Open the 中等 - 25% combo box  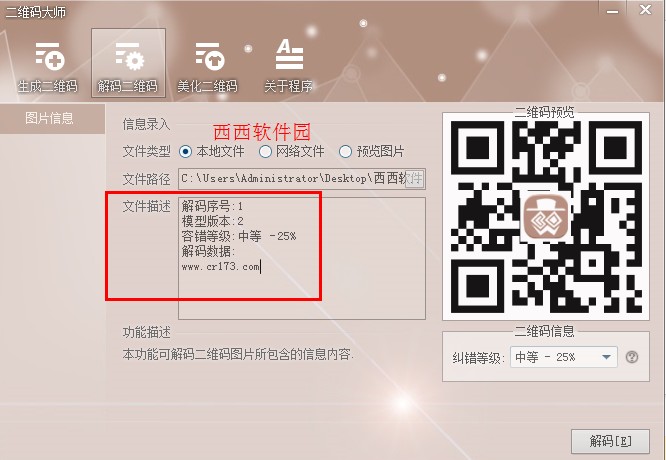pos(563,357)
